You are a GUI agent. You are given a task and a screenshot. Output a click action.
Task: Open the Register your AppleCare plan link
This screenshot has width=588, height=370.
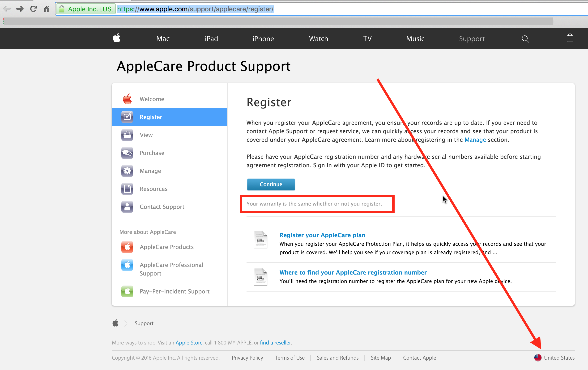coord(322,235)
